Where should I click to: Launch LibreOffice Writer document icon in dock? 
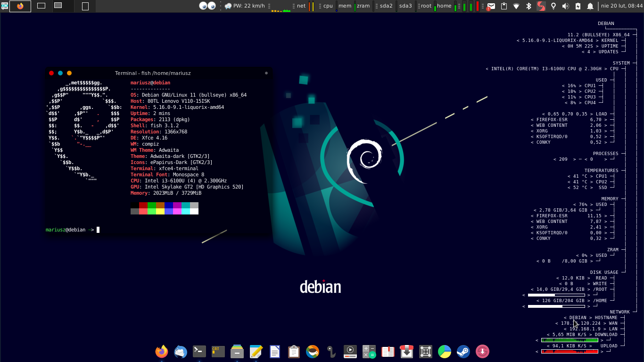click(275, 351)
